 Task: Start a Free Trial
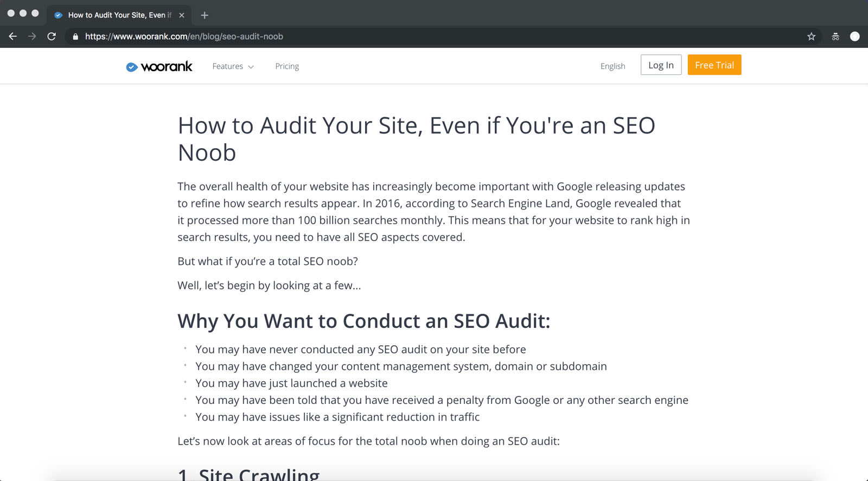714,65
